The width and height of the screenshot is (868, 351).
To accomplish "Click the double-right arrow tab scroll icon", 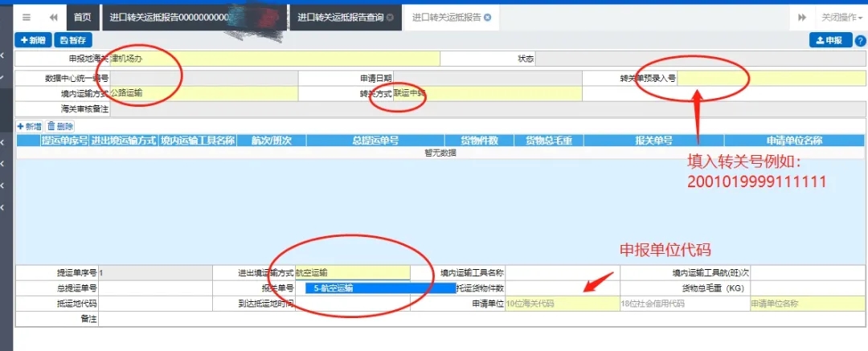I will click(801, 17).
